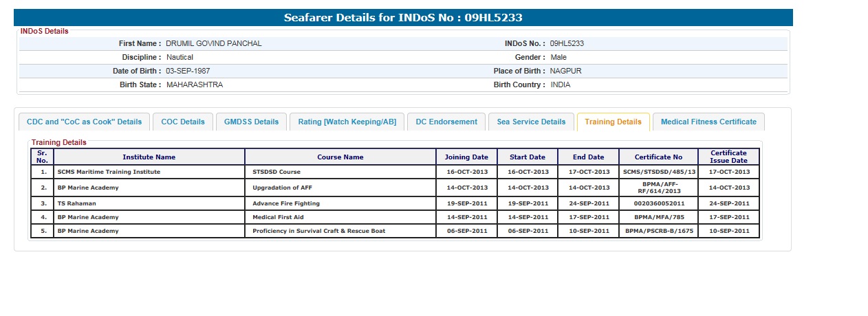Select the TS Rahaman institute cell

click(x=77, y=203)
